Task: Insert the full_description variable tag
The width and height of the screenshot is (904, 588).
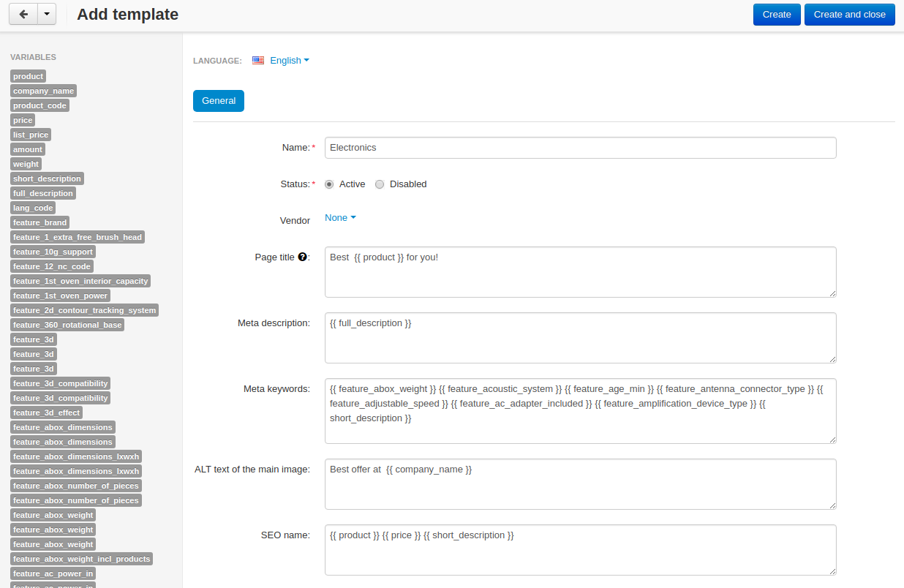Action: pyautogui.click(x=43, y=193)
